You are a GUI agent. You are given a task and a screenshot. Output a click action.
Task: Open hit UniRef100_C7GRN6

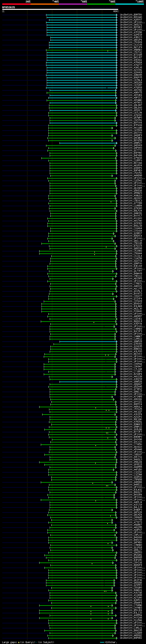pyautogui.click(x=131, y=605)
